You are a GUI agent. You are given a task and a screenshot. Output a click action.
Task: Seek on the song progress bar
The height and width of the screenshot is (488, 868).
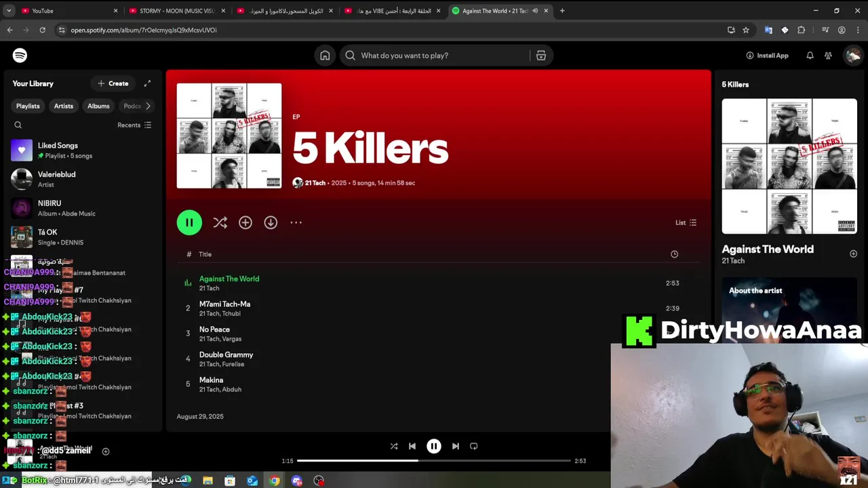point(434,461)
